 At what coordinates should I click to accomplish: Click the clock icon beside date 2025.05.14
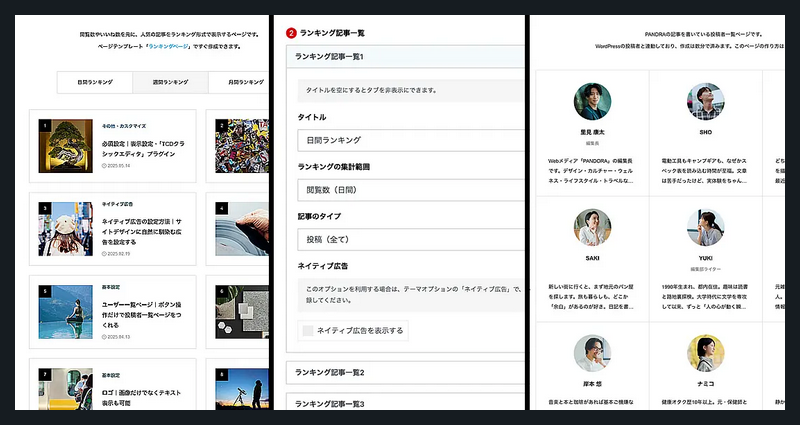click(x=104, y=165)
